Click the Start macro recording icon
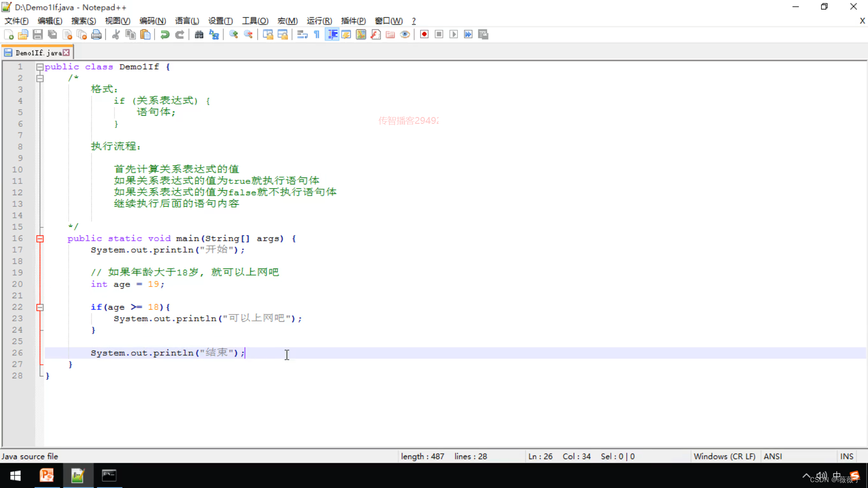Image resolution: width=868 pixels, height=488 pixels. (x=424, y=34)
